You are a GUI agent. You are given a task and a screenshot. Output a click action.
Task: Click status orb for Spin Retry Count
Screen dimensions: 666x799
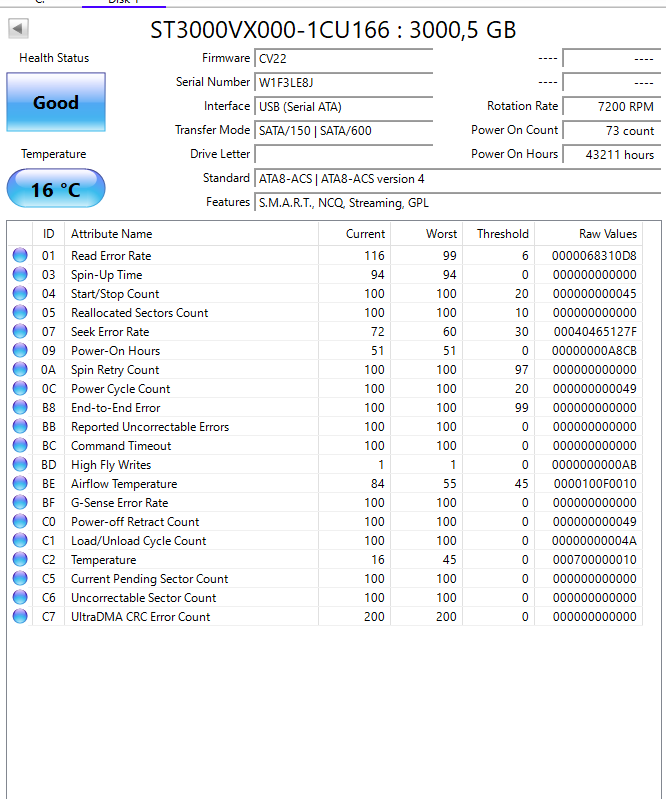pyautogui.click(x=20, y=369)
